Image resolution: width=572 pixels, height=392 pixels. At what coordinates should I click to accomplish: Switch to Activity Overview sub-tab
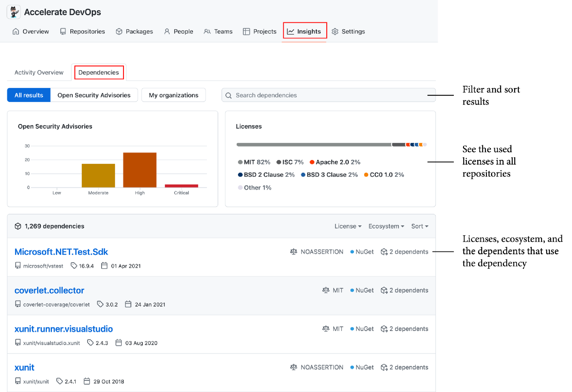point(39,72)
